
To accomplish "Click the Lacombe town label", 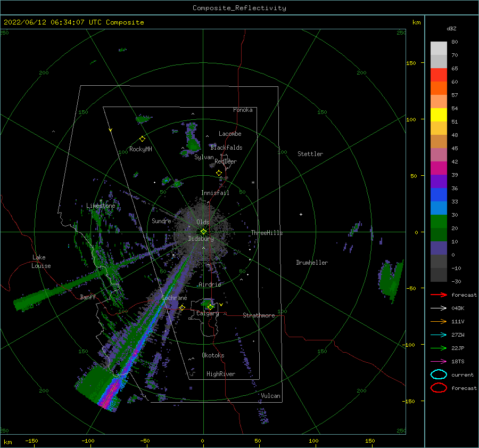I will click(x=230, y=134).
